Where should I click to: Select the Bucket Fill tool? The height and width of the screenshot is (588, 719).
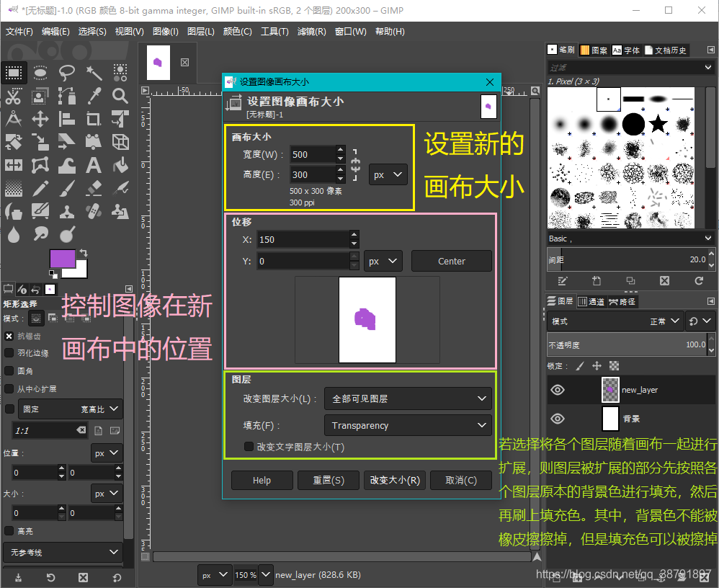(120, 165)
